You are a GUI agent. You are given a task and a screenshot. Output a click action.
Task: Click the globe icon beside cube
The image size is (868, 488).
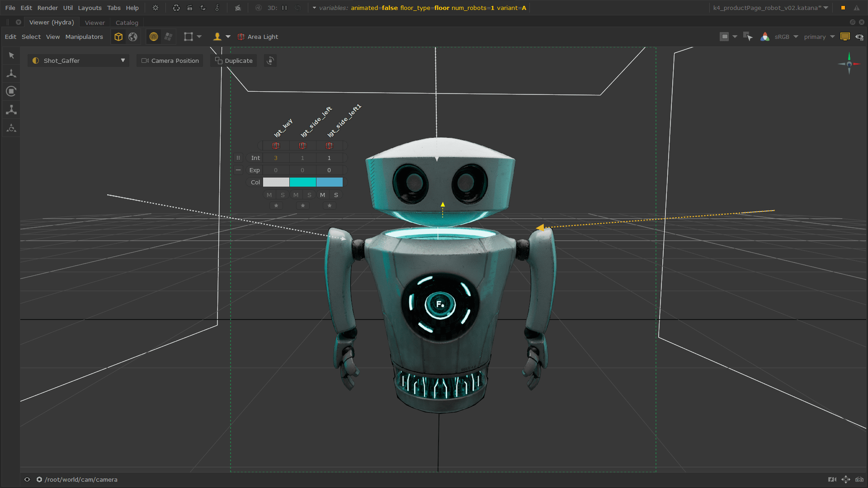click(x=133, y=37)
